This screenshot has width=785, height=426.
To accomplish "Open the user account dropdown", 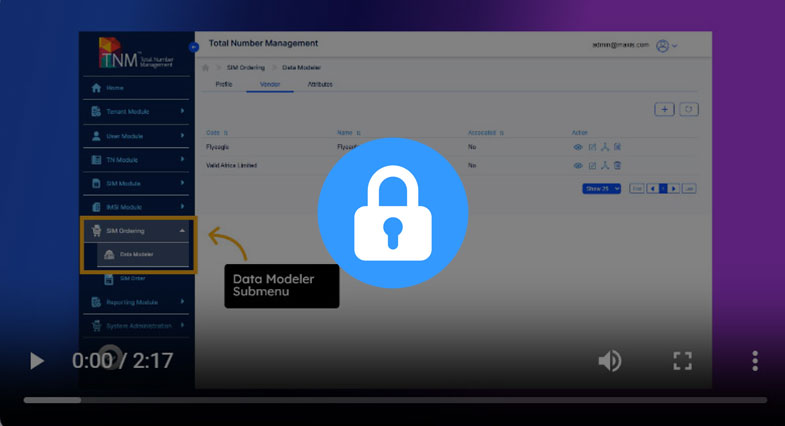I will point(667,45).
